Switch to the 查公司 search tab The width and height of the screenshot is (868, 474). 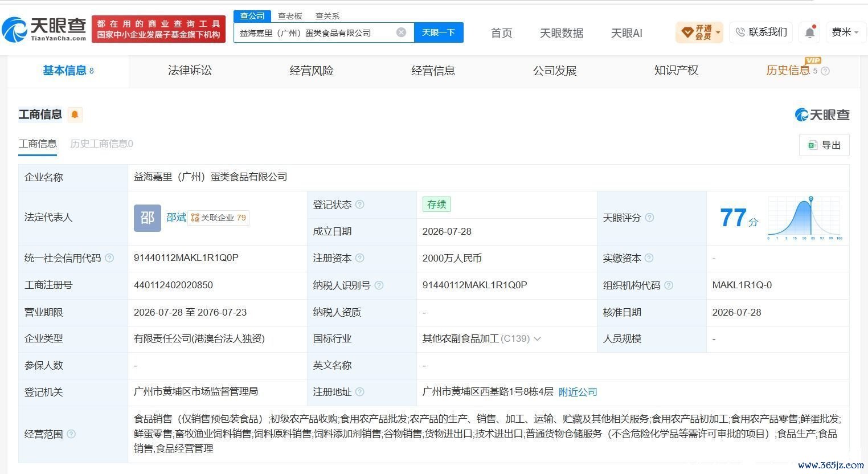click(x=252, y=16)
